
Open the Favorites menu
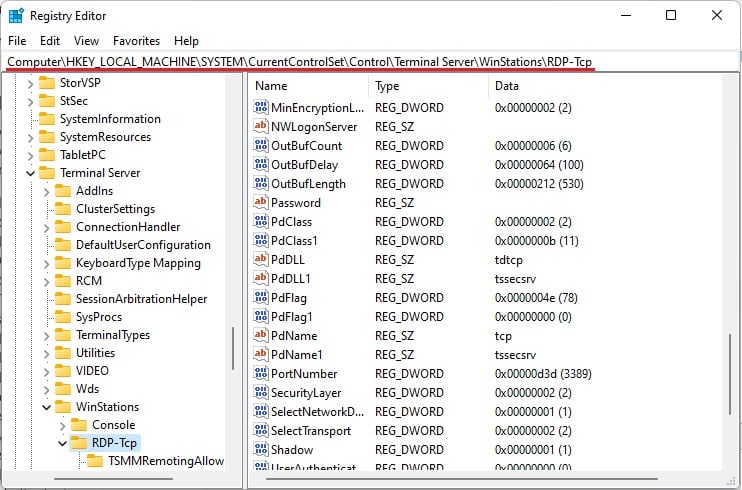pos(136,41)
